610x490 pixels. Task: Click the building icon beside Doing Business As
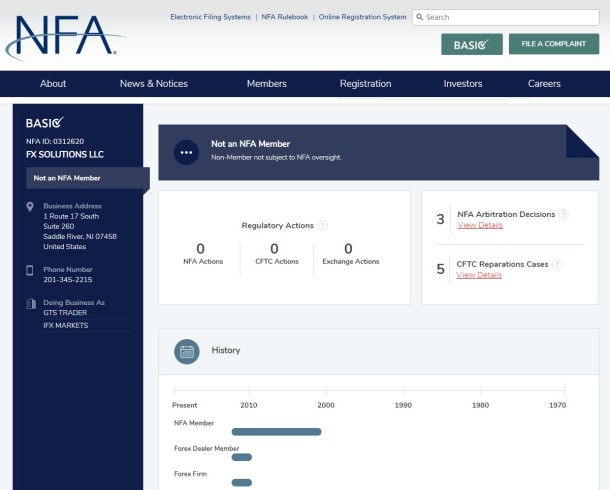coord(31,303)
